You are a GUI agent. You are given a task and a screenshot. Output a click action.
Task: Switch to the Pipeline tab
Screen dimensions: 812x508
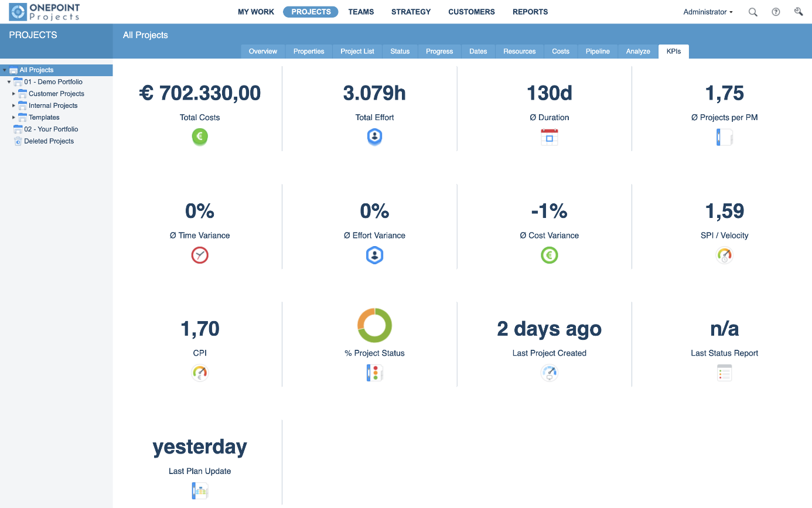(598, 52)
